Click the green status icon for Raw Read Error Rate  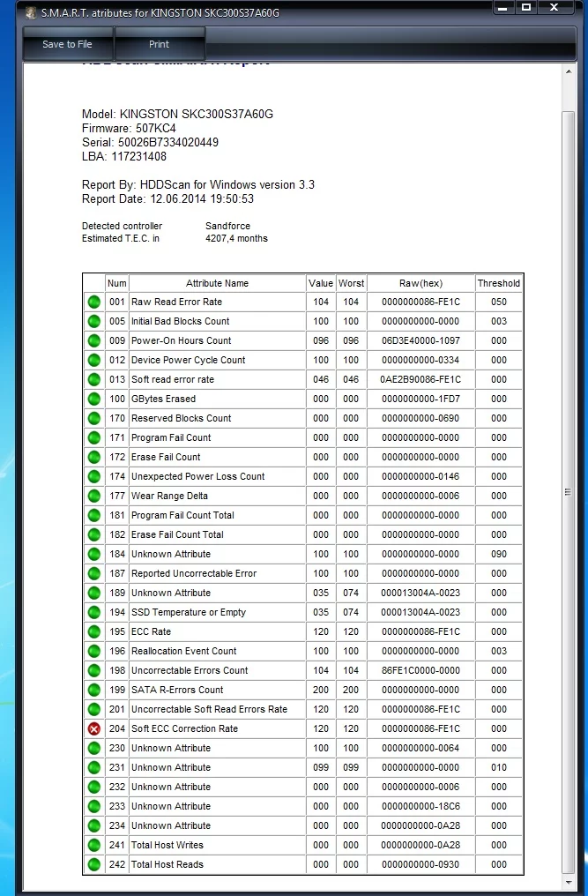pyautogui.click(x=94, y=302)
